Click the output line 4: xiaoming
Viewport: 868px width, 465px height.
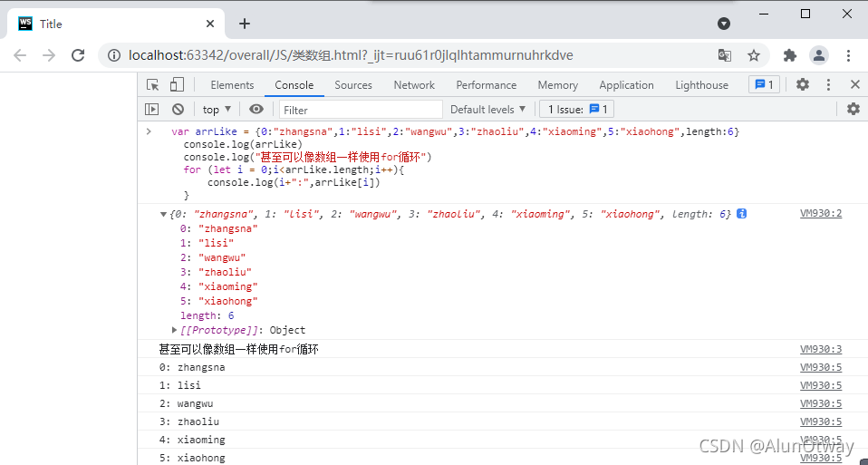click(x=192, y=441)
